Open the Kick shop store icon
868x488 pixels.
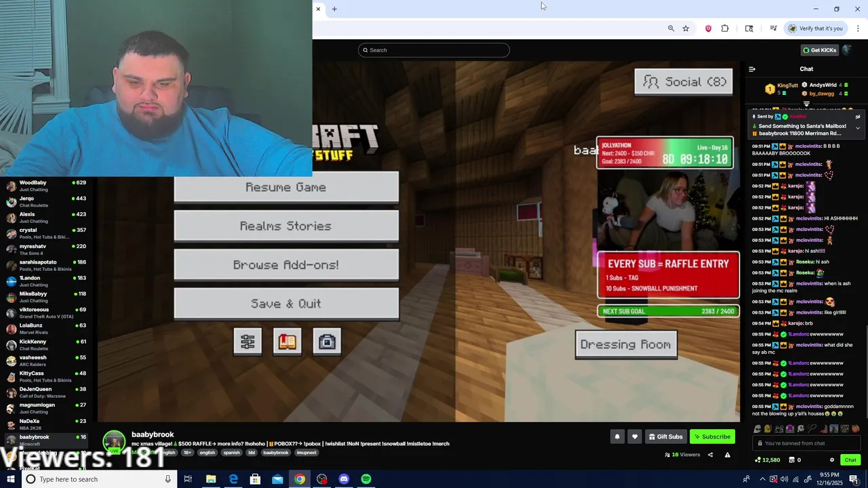click(x=791, y=460)
